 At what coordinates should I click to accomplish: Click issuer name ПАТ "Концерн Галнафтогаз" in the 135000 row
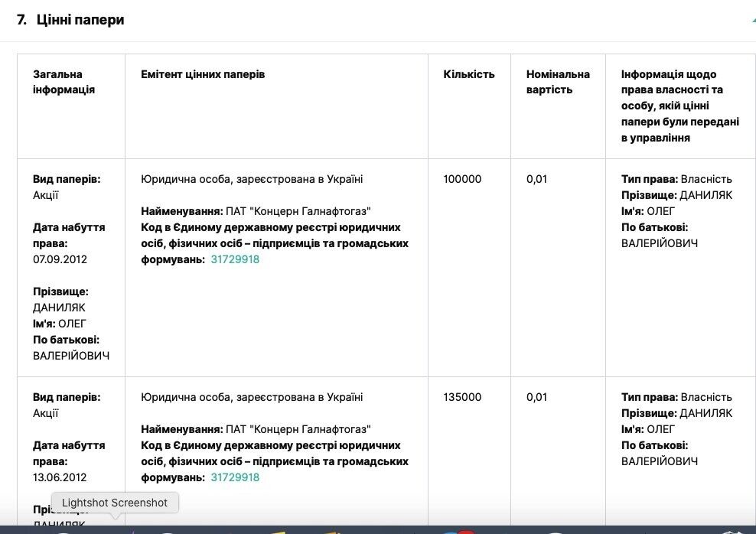point(298,429)
